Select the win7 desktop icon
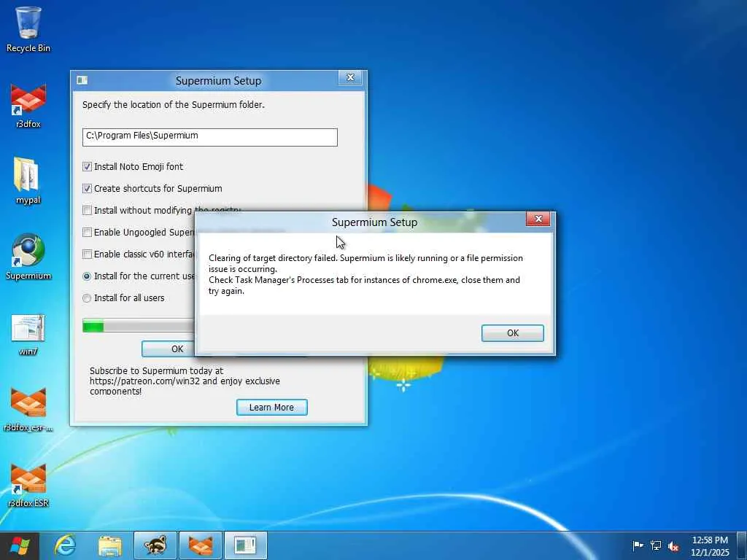 point(28,334)
